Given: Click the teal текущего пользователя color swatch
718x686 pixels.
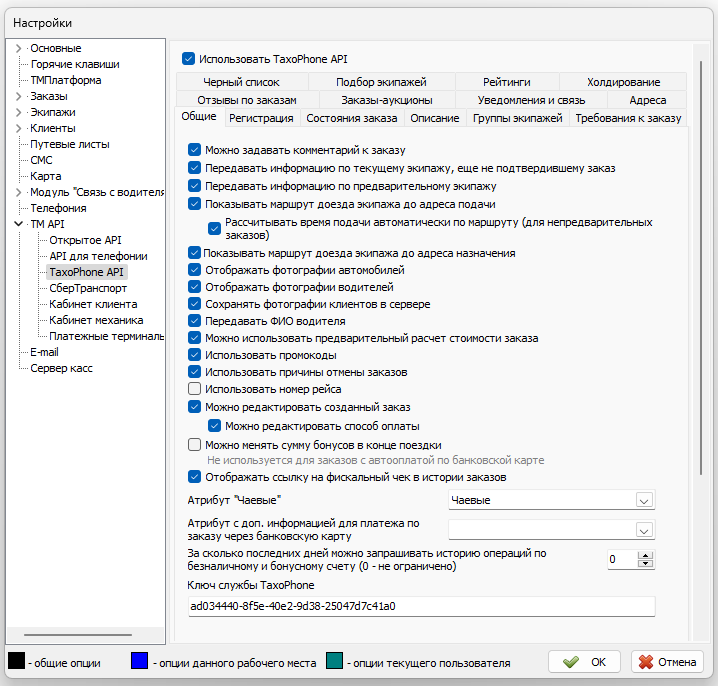Looking at the screenshot, I should pyautogui.click(x=334, y=661).
